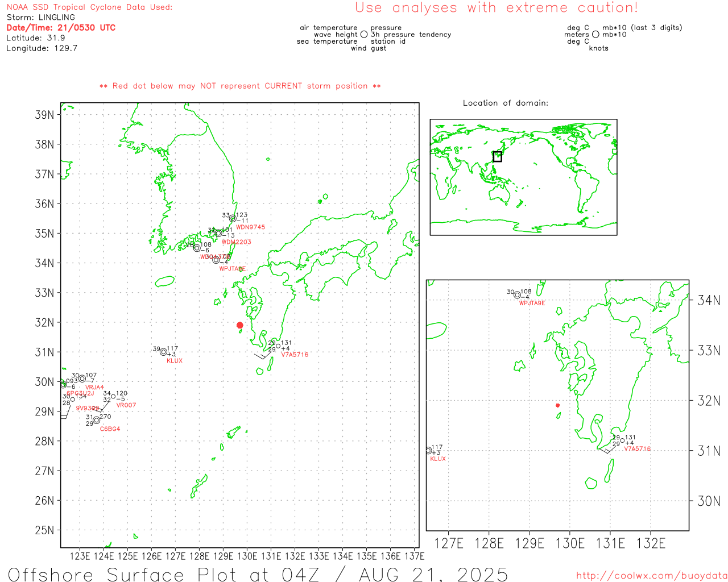Click the 'wind gust' legend label

pos(369,48)
